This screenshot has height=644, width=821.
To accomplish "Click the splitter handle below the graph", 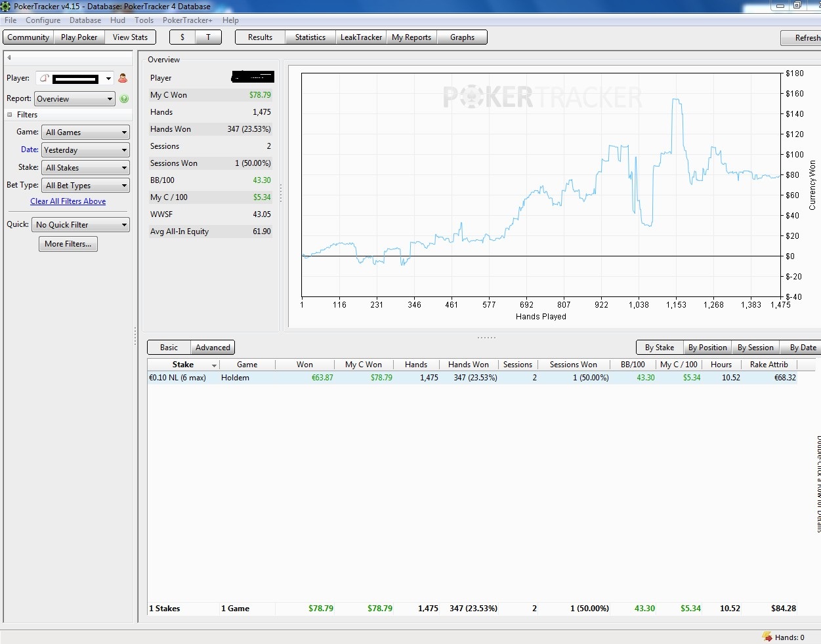I will [486, 337].
